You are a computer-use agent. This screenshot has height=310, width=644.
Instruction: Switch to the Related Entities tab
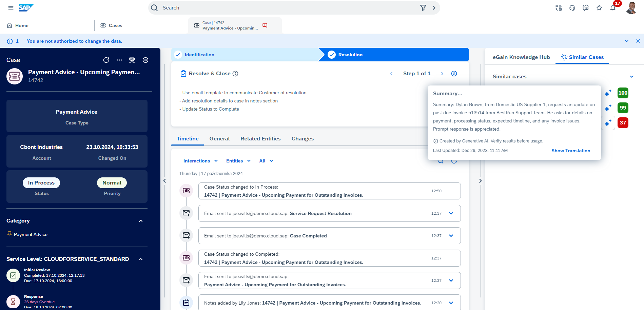click(260, 139)
